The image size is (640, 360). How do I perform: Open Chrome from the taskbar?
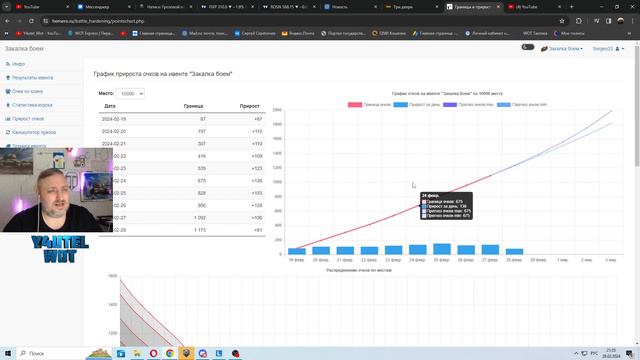pyautogui.click(x=170, y=353)
